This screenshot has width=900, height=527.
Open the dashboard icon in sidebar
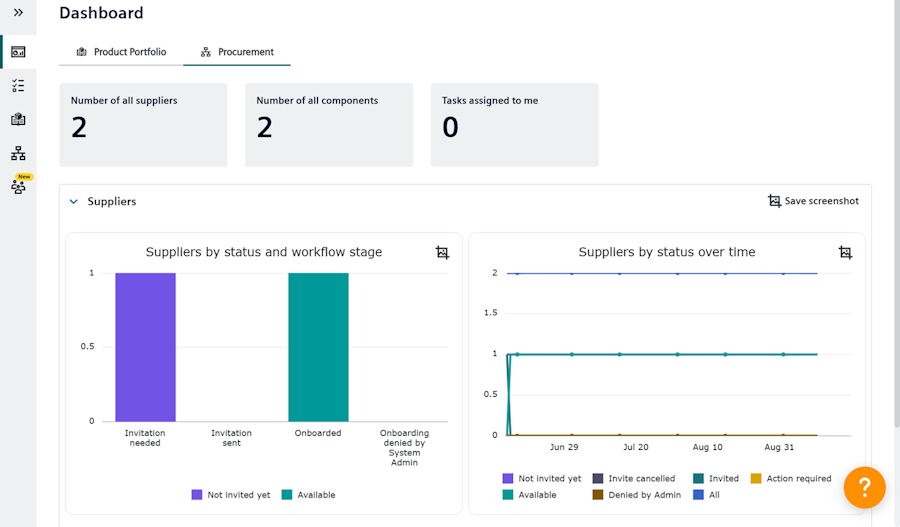tap(18, 52)
